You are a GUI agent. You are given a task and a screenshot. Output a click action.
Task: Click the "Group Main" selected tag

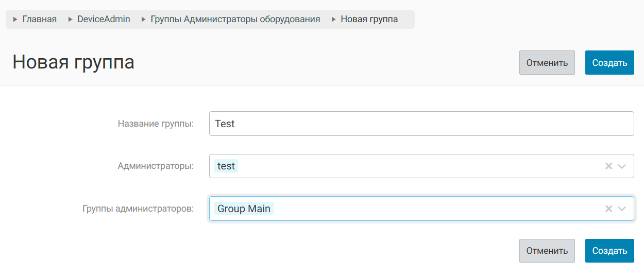(x=244, y=209)
